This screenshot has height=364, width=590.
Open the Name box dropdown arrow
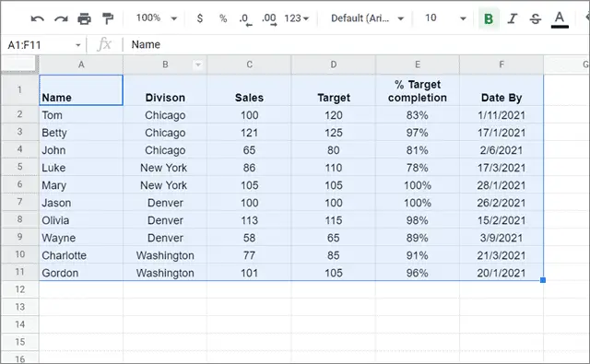[77, 45]
